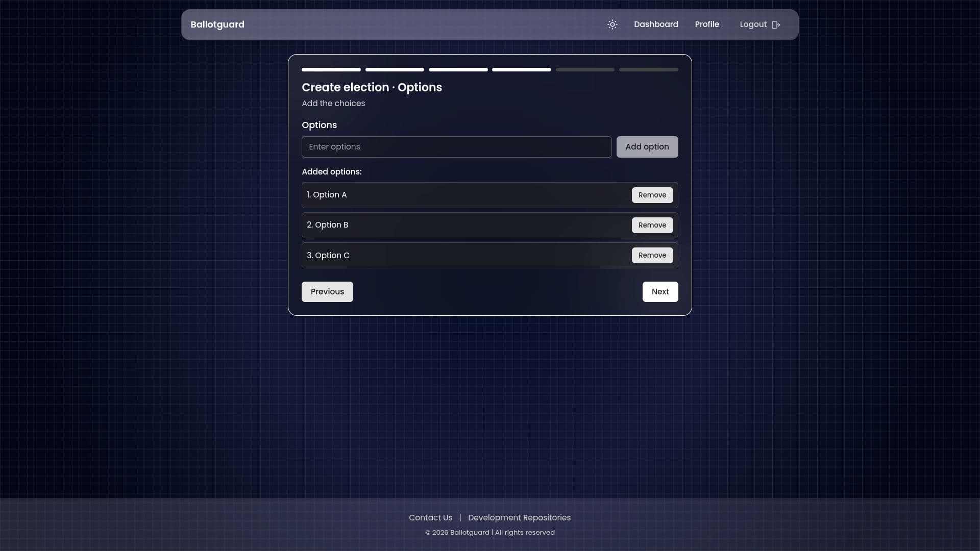980x551 pixels.
Task: Open the Profile page
Action: click(707, 24)
